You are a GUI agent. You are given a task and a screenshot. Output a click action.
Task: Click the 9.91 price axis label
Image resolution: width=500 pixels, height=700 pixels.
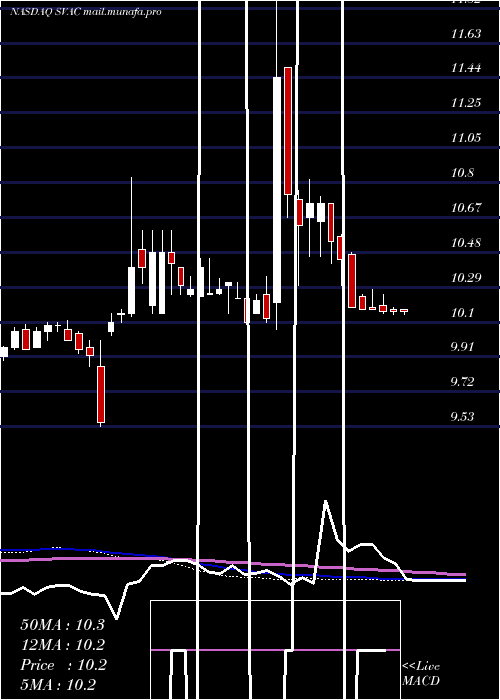463,347
